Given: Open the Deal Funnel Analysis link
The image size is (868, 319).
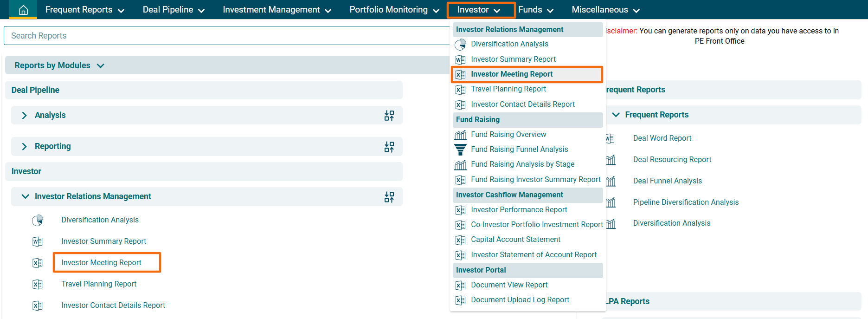Looking at the screenshot, I should (x=667, y=181).
